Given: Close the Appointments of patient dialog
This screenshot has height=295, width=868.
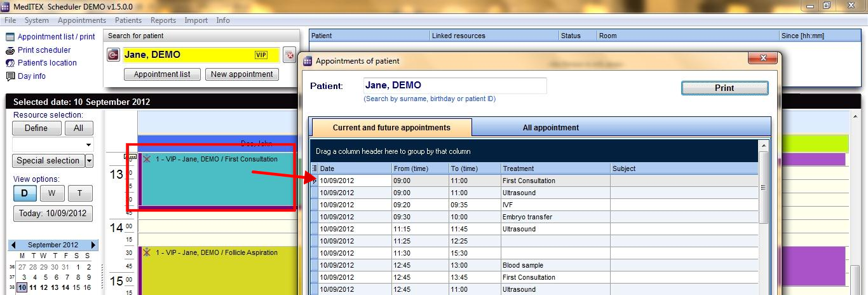Looking at the screenshot, I should coord(763,59).
